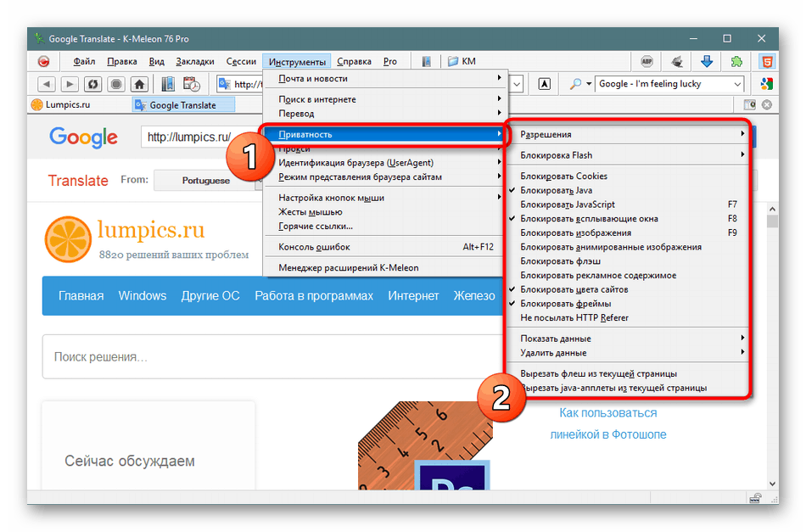
Task: Click the status bar network icon
Action: [x=755, y=497]
